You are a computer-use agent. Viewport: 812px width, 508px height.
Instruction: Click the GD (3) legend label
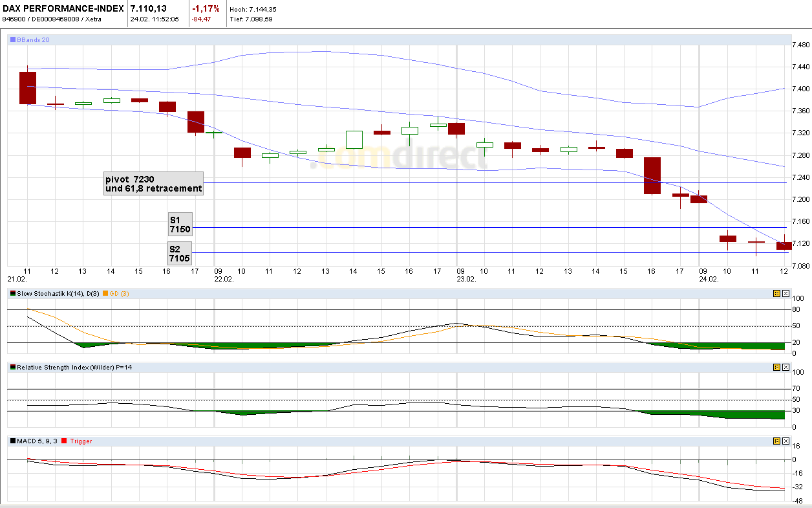[x=119, y=294]
